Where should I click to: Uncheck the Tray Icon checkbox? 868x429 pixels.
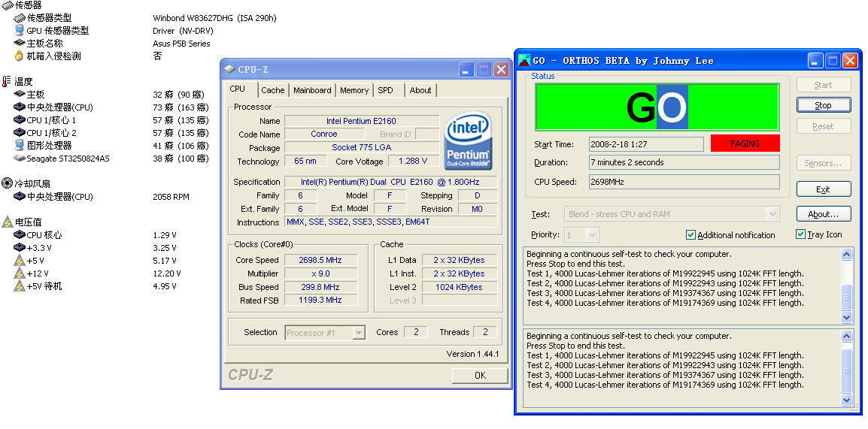[x=800, y=234]
